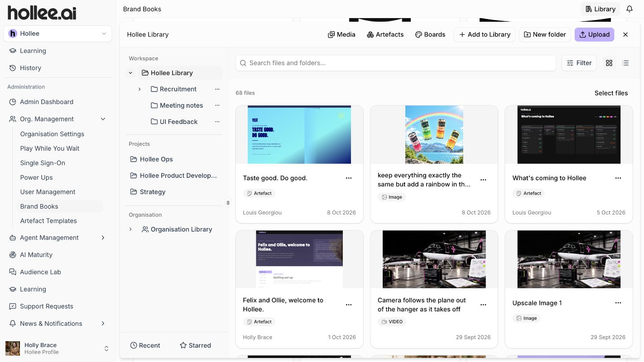Screen dimensions: 644x362
Task: Open more options for UI Feedback folder
Action: (217, 122)
